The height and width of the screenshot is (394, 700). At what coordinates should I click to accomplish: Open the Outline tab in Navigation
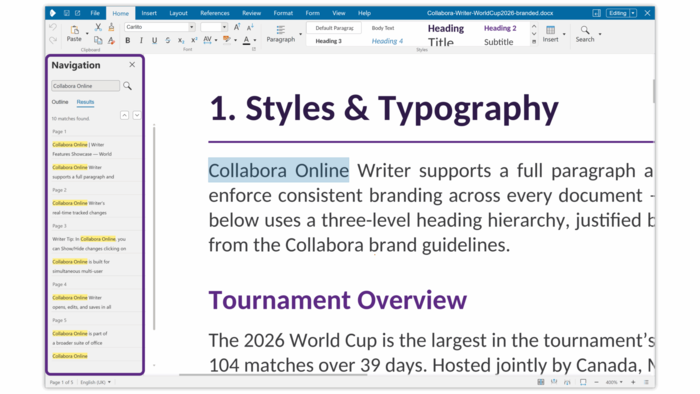click(60, 102)
